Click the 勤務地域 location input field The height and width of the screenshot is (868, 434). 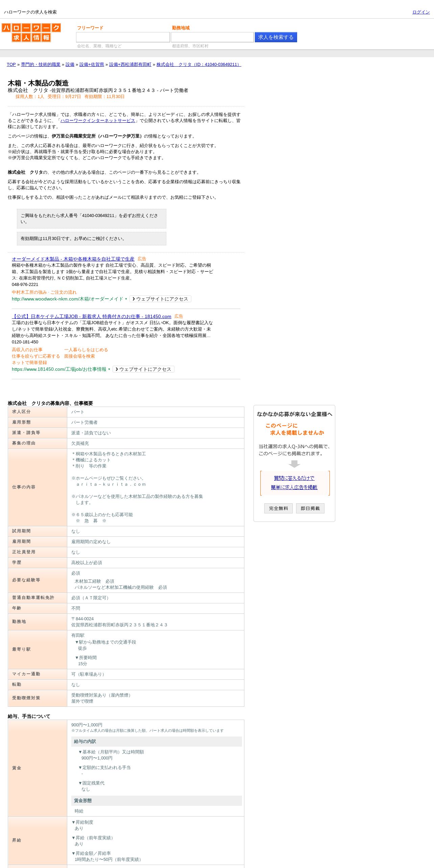pos(212,37)
